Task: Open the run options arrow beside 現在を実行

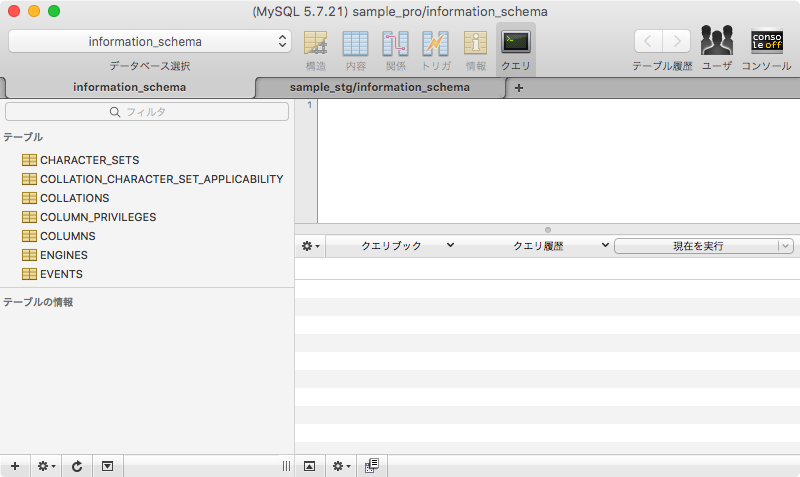Action: [786, 246]
